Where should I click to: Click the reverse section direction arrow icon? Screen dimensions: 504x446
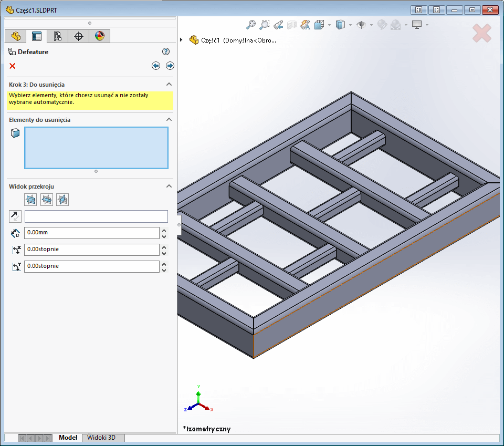click(x=15, y=216)
